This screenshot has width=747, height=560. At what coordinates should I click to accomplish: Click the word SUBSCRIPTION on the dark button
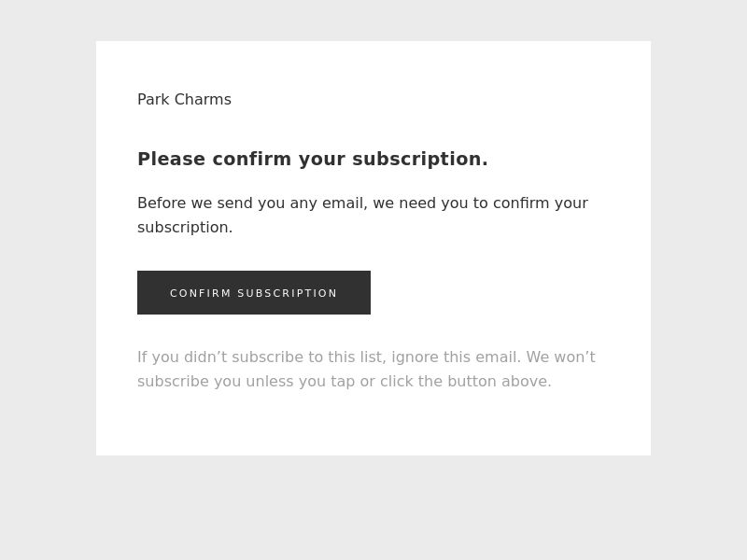point(288,293)
